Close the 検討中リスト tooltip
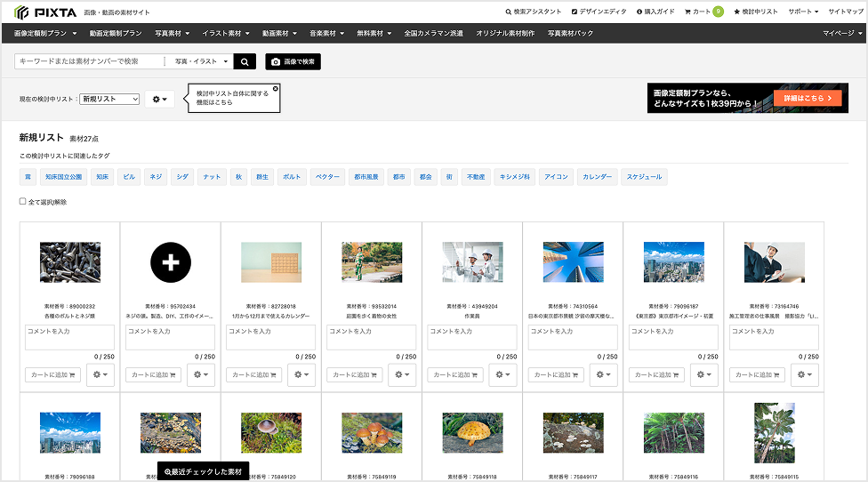The image size is (868, 482). pyautogui.click(x=275, y=89)
